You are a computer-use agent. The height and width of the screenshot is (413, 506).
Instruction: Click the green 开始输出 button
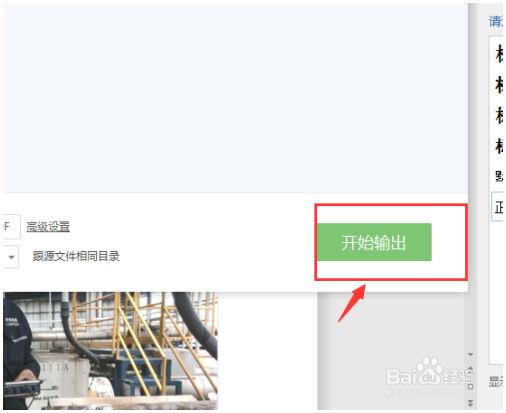tap(374, 242)
